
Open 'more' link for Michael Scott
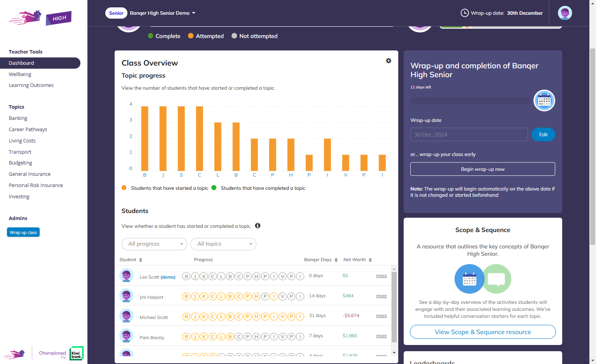[381, 315]
